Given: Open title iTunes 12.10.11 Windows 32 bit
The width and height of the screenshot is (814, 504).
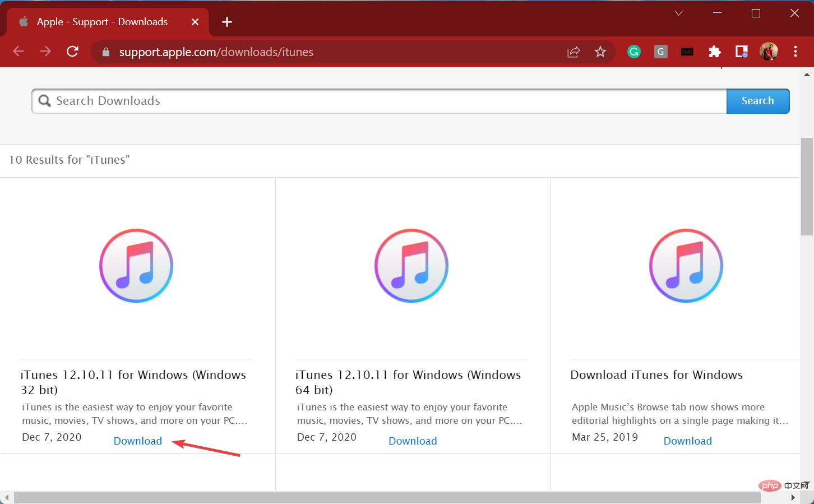Looking at the screenshot, I should [x=133, y=382].
